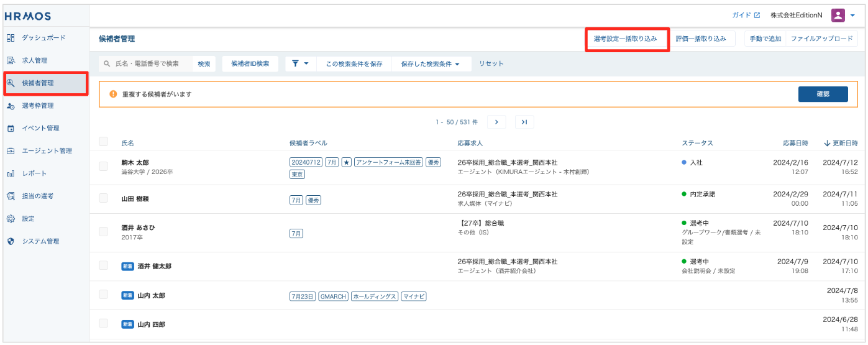Click the 求人管理 sidebar icon
The width and height of the screenshot is (868, 345).
tap(11, 60)
